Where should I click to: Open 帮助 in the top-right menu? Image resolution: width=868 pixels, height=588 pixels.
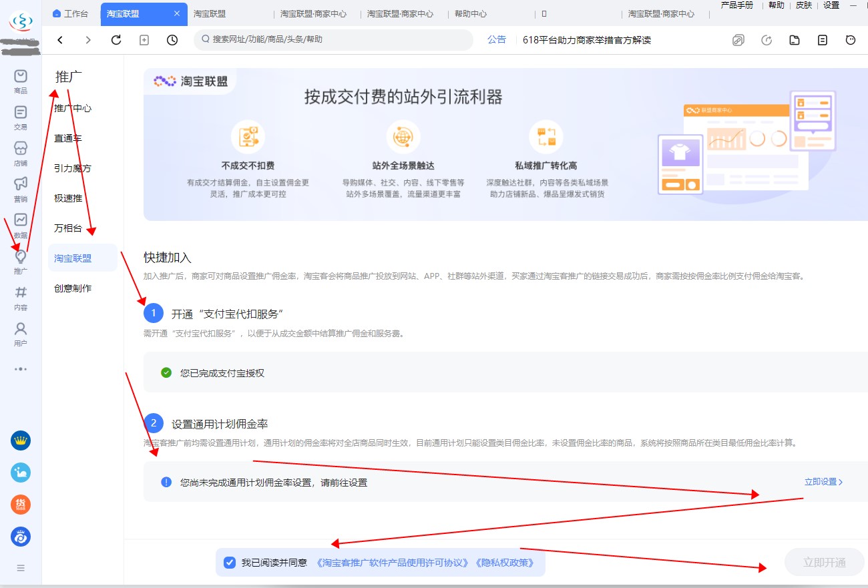coord(777,5)
